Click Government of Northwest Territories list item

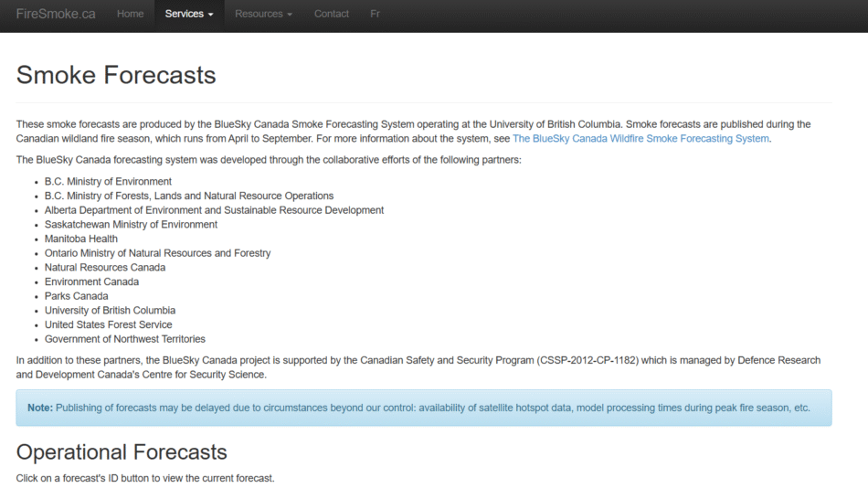pos(125,339)
